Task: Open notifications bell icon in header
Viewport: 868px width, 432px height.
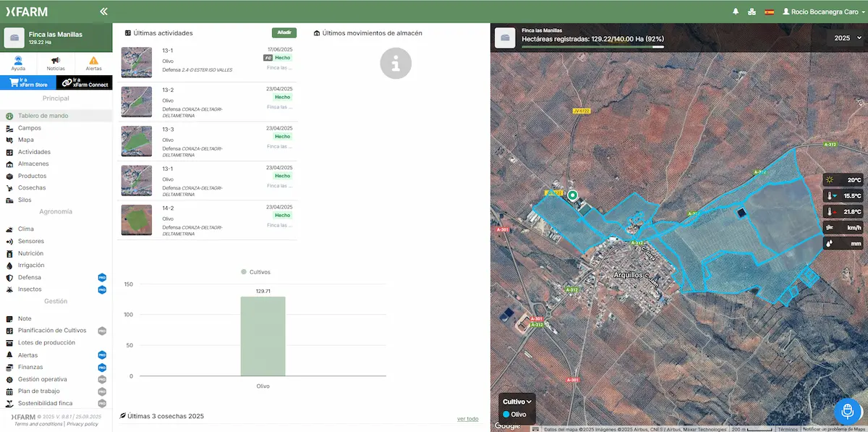Action: (x=736, y=12)
